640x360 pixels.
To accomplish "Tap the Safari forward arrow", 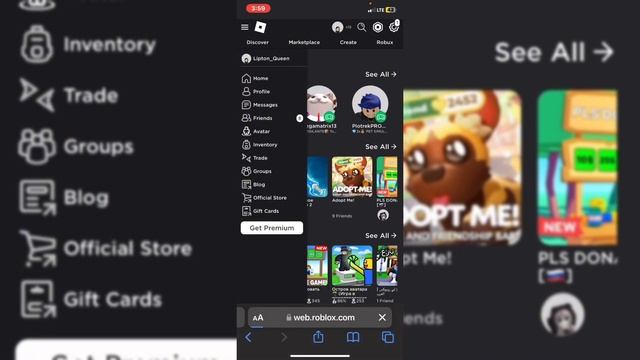I will tap(284, 337).
